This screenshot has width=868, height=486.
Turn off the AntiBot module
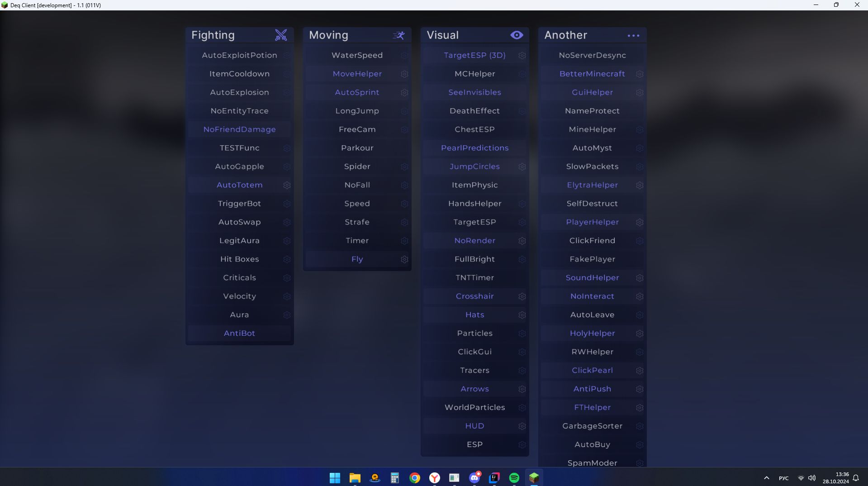(239, 334)
